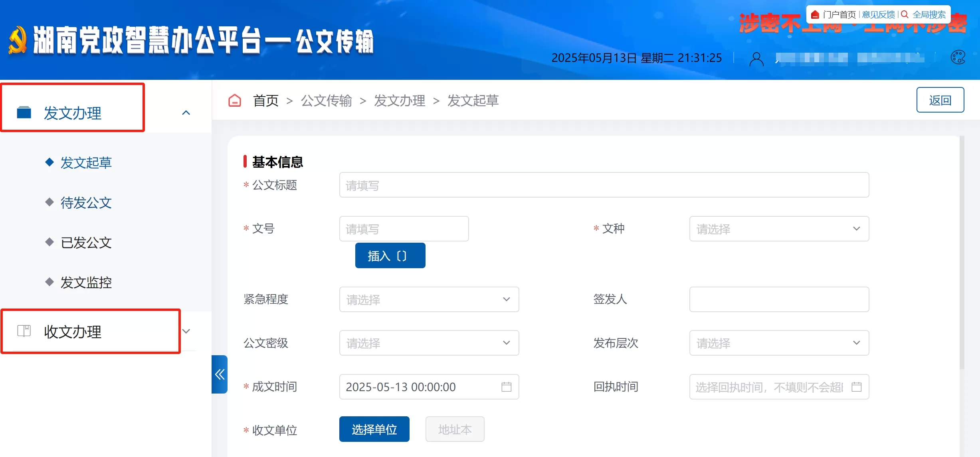The height and width of the screenshot is (457, 980).
Task: Click the 选择单位 button
Action: click(x=374, y=429)
